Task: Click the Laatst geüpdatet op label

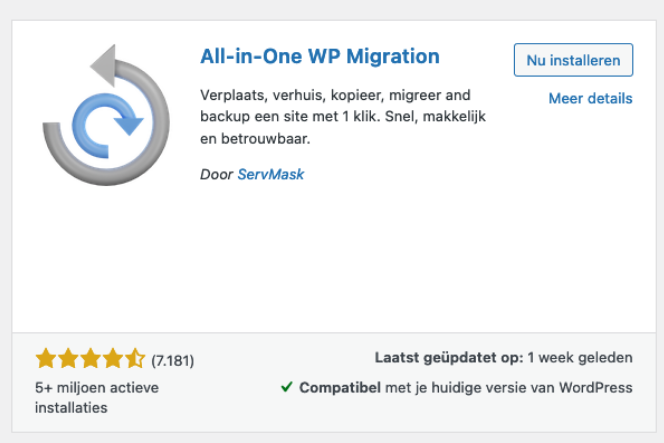Action: (449, 358)
